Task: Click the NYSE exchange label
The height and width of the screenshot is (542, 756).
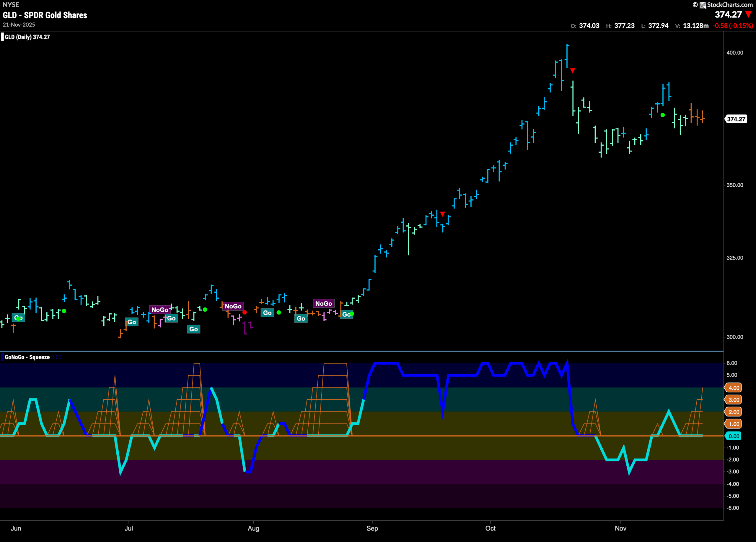Action: pos(11,5)
